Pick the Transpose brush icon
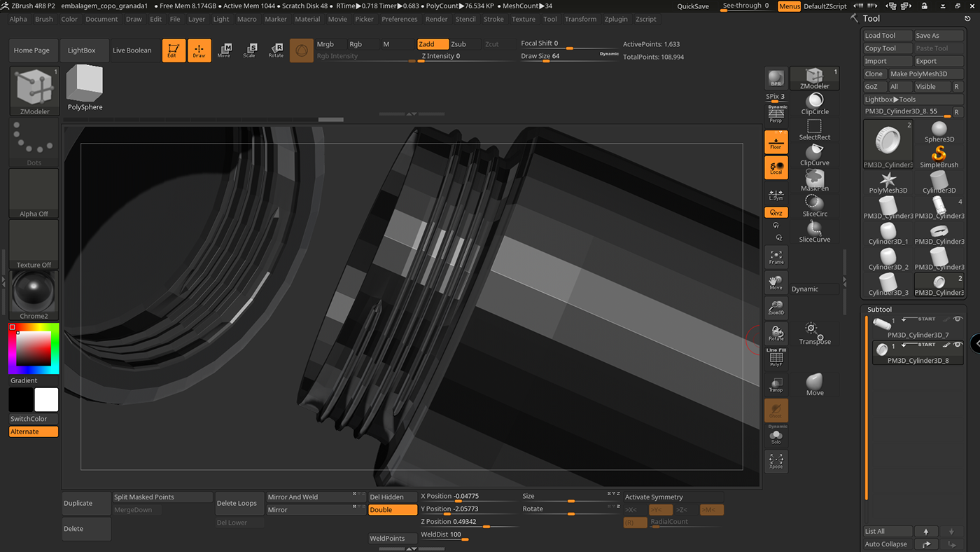 pyautogui.click(x=814, y=333)
